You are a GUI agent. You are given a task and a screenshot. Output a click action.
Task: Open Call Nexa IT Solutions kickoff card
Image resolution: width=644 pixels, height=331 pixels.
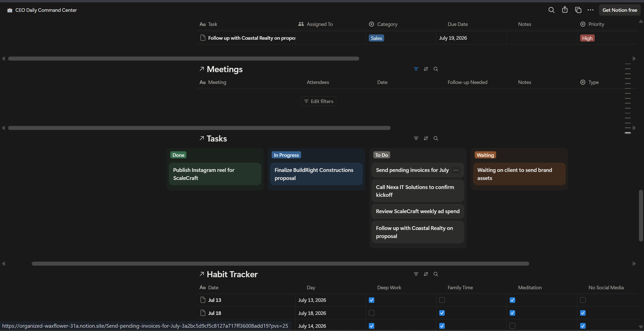pyautogui.click(x=418, y=191)
